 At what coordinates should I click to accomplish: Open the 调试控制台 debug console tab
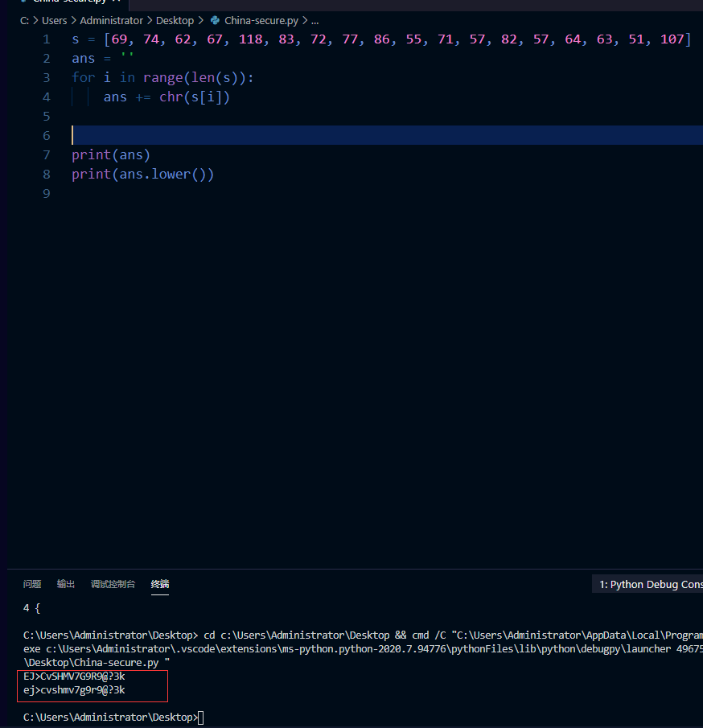(x=113, y=584)
